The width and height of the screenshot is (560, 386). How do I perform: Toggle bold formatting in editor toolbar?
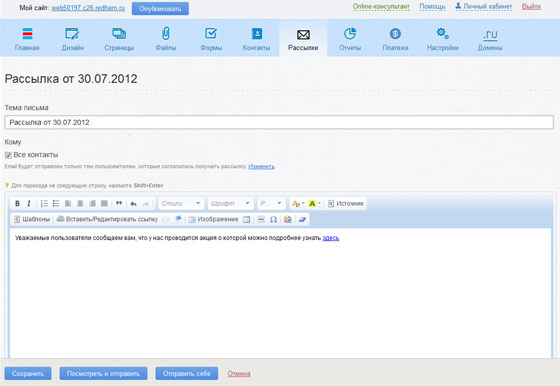coord(17,204)
